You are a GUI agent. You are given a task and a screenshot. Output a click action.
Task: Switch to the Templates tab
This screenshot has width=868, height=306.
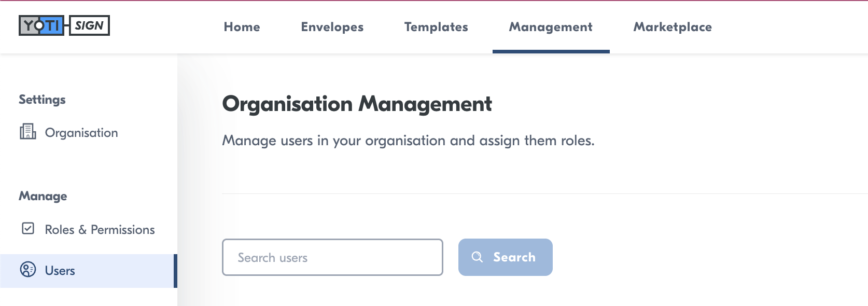[436, 27]
